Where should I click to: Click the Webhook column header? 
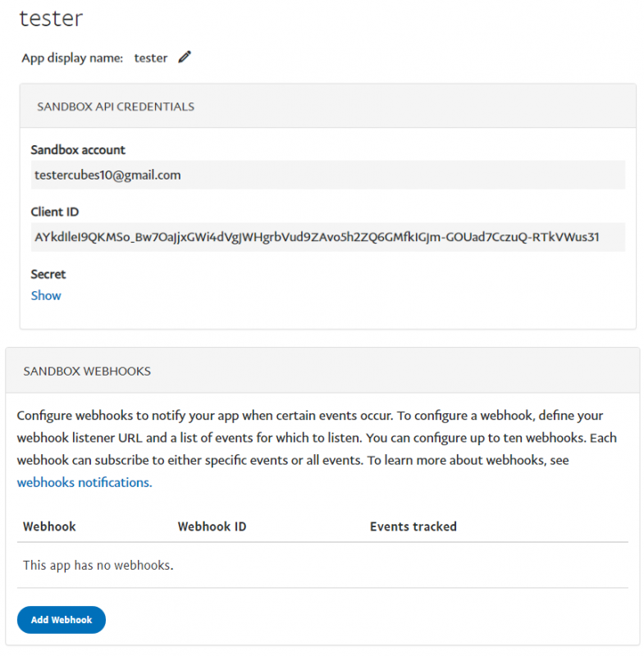pyautogui.click(x=49, y=526)
